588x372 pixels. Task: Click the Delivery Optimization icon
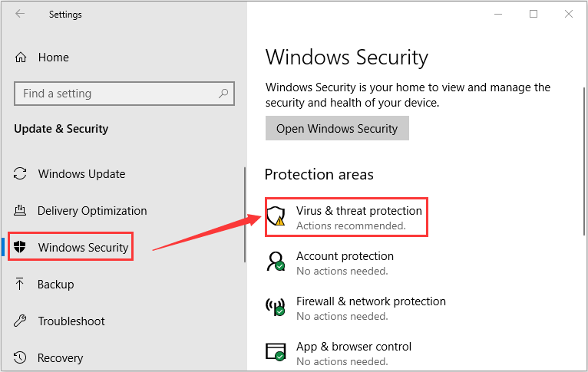(20, 210)
